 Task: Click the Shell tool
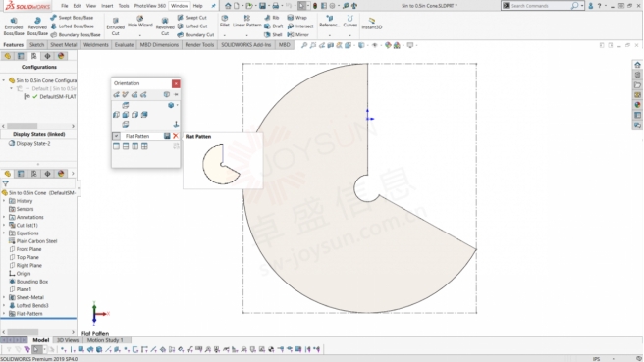tap(273, 35)
